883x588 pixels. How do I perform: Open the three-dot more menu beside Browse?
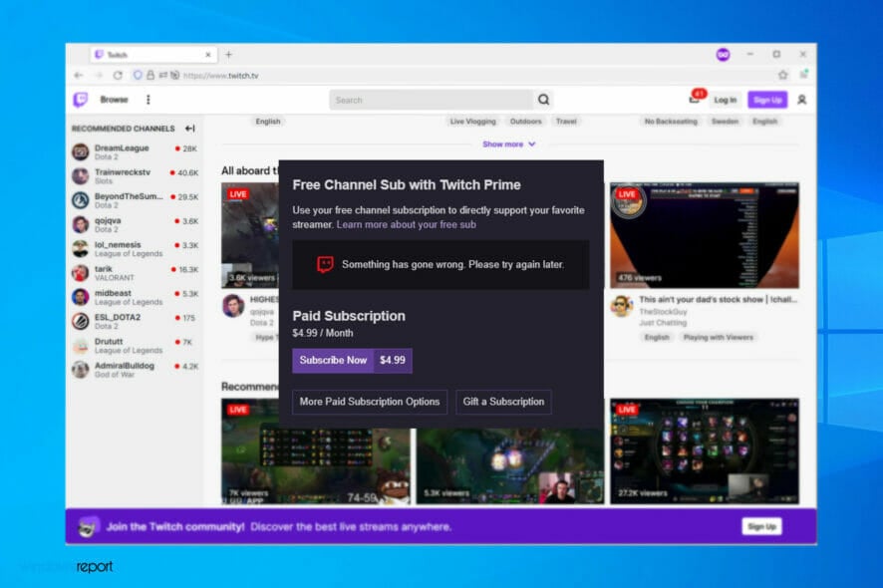click(x=148, y=100)
